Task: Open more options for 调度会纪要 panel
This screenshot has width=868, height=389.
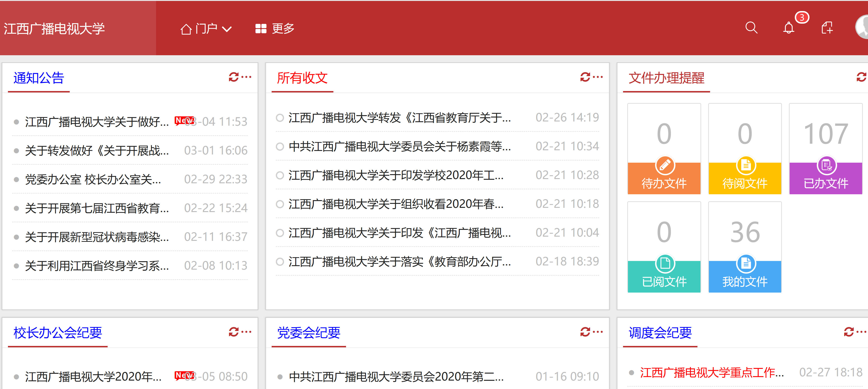Action: 862,332
